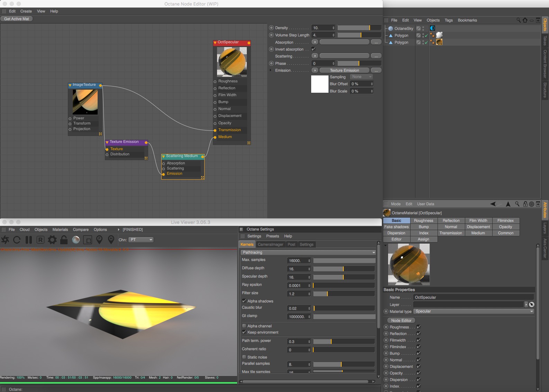Click the up arrow in Attributes manager
This screenshot has width=549, height=392.
(508, 204)
